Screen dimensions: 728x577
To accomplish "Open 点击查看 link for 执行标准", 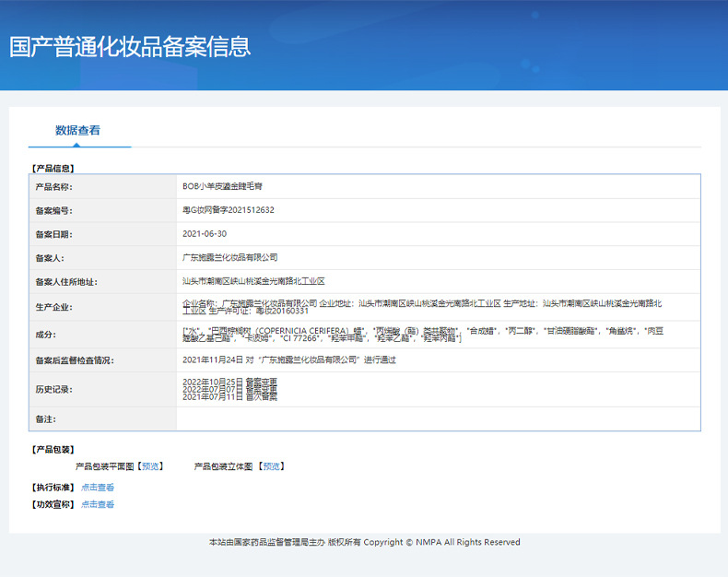I will click(98, 488).
